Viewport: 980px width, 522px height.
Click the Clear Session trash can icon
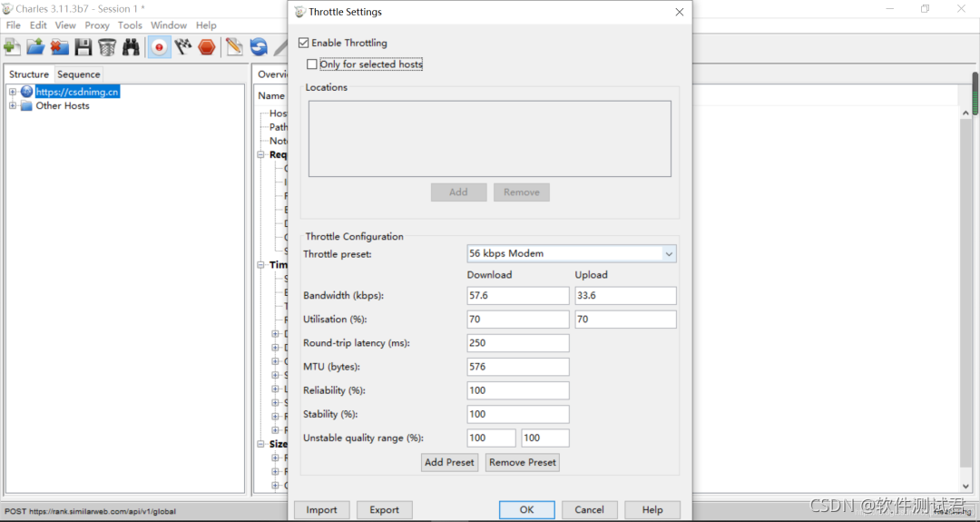[107, 47]
